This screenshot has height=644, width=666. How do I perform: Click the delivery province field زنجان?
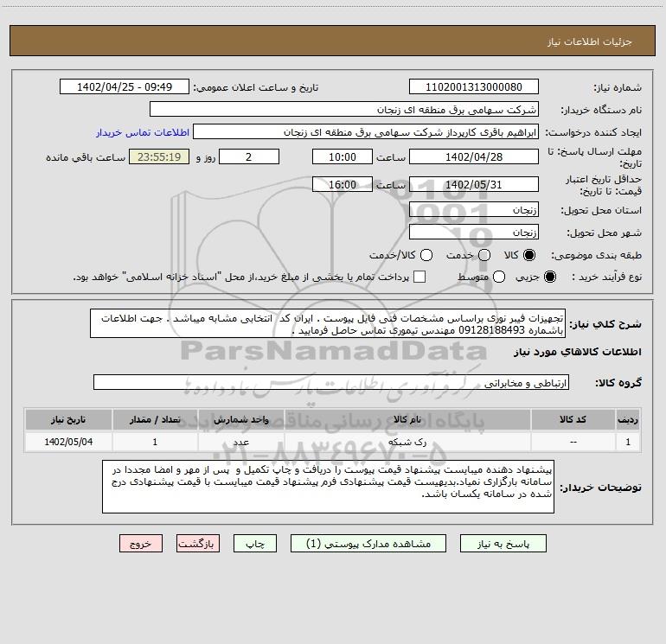pyautogui.click(x=474, y=210)
